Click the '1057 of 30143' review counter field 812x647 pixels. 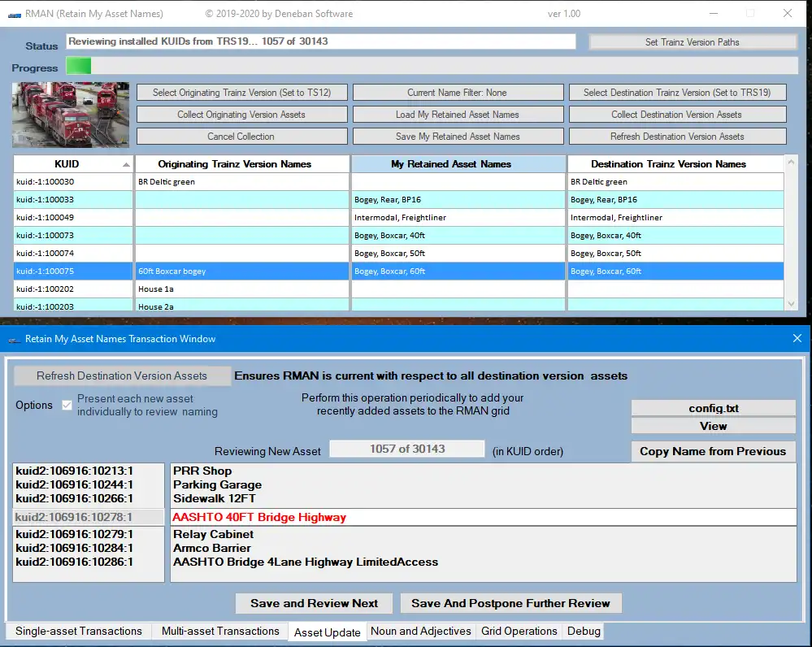click(x=407, y=449)
